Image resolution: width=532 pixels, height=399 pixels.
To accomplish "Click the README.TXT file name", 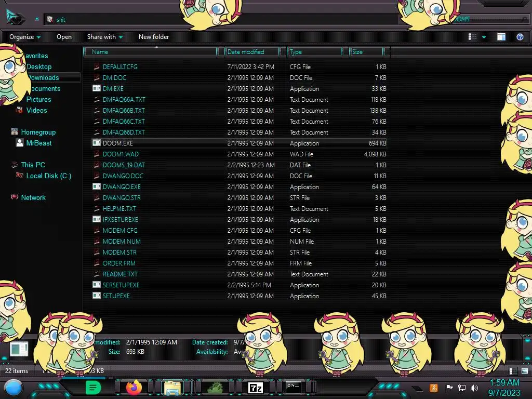I will [120, 274].
